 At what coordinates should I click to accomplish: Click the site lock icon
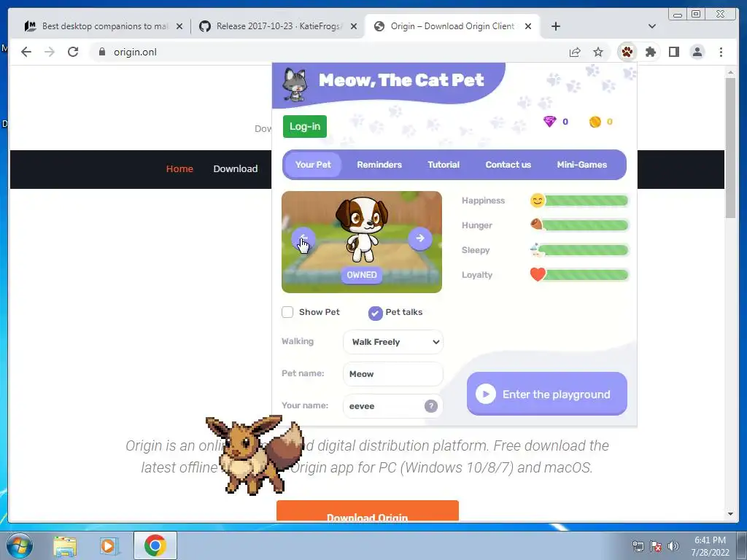coord(101,52)
